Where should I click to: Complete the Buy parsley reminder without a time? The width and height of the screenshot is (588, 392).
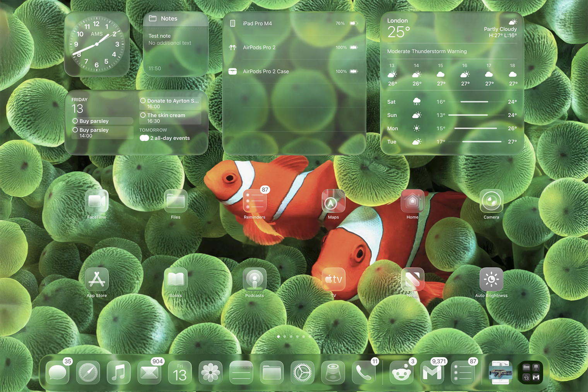click(75, 121)
